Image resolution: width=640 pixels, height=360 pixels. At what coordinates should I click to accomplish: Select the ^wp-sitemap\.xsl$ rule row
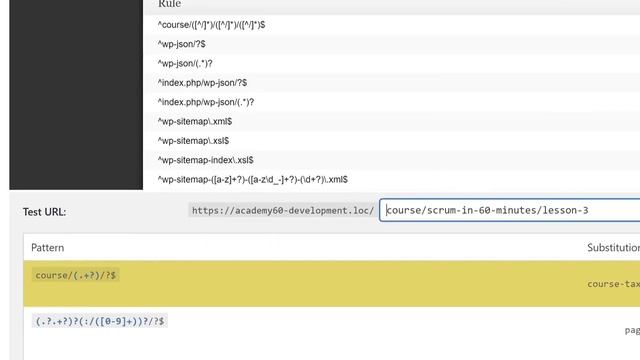click(392, 141)
